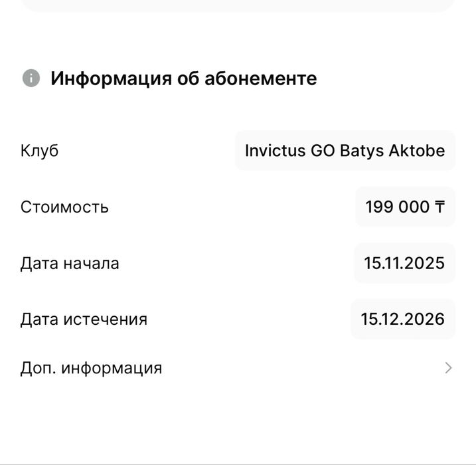
Task: Open the Доп. информация row
Action: (x=91, y=368)
